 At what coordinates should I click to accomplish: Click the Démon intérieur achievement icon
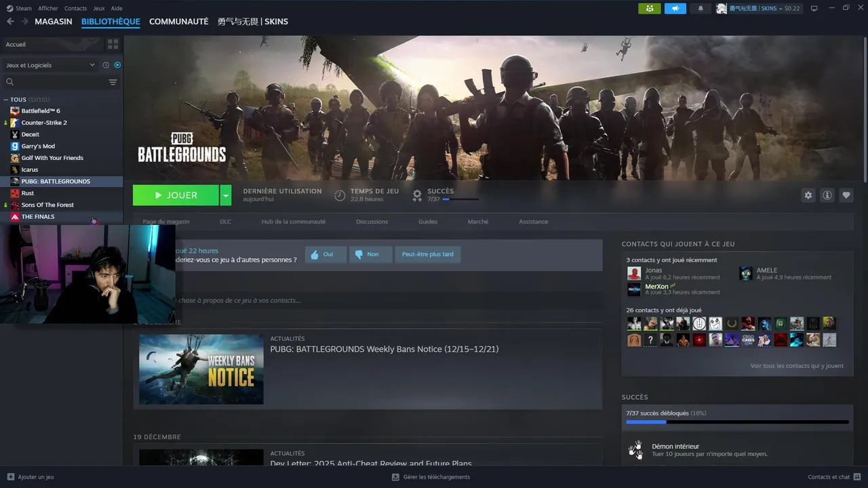click(635, 450)
